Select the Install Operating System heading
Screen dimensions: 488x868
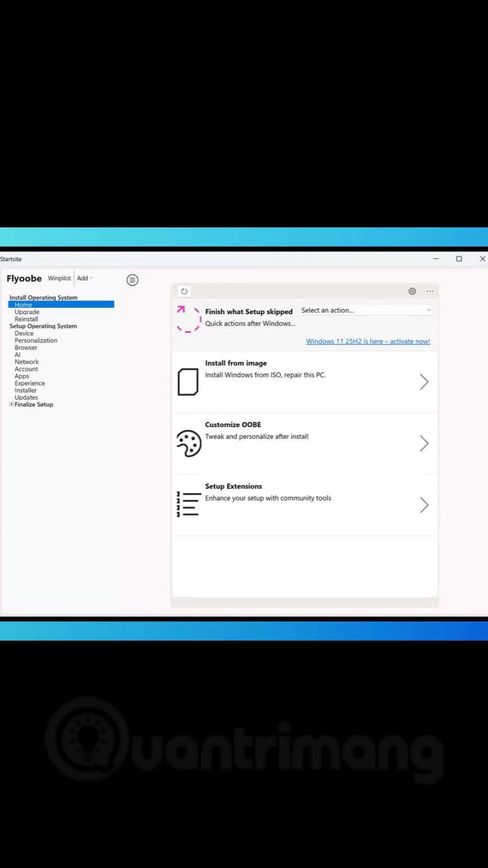43,297
